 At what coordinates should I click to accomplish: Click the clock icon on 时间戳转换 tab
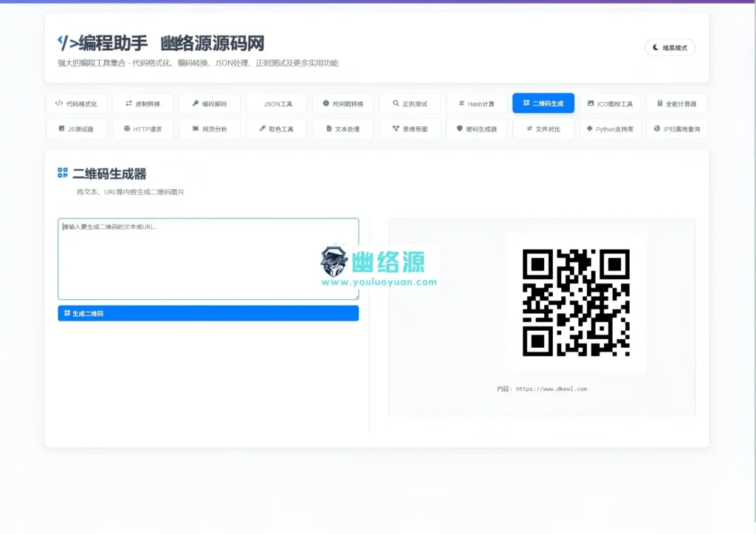(326, 103)
